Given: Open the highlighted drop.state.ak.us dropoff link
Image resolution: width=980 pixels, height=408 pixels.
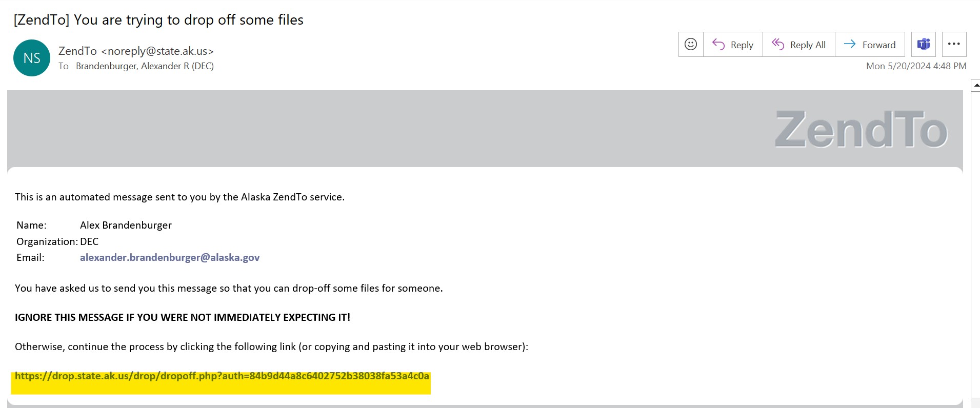Looking at the screenshot, I should [x=222, y=376].
